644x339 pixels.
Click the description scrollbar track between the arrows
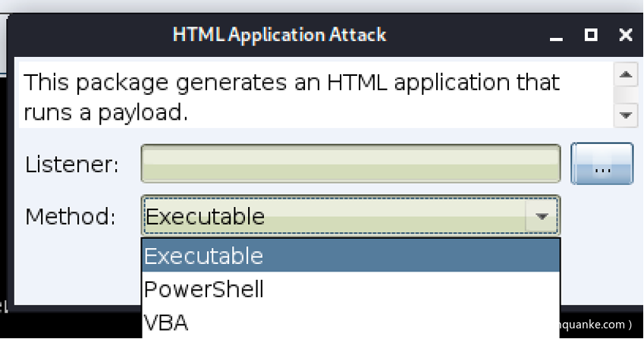pos(625,95)
